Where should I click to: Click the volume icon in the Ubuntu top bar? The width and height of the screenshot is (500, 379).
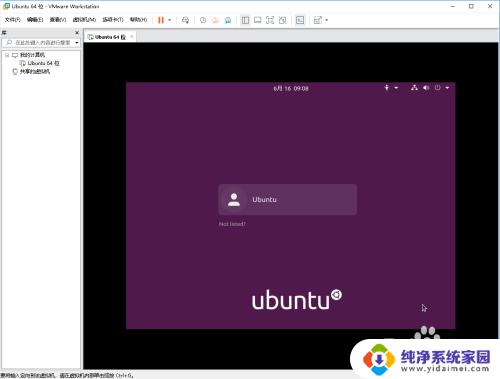pos(426,88)
